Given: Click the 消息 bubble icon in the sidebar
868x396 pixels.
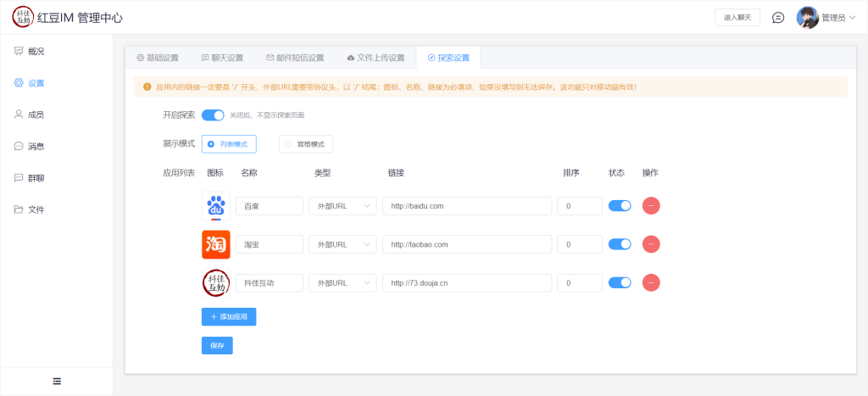Looking at the screenshot, I should (19, 146).
